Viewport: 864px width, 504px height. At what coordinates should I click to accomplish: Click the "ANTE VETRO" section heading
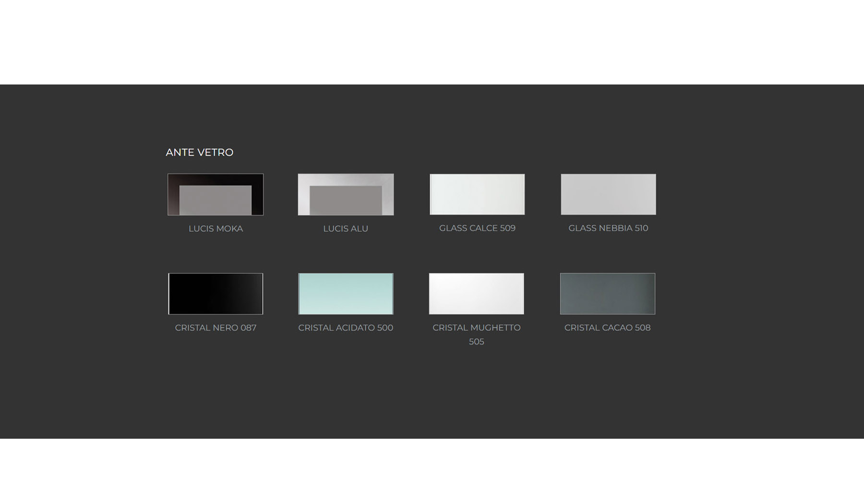point(200,153)
